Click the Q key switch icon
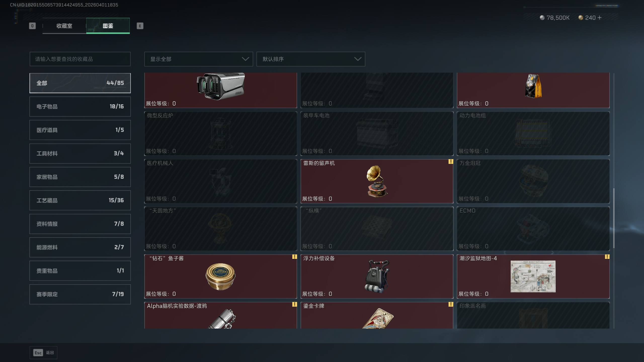644x362 pixels. pos(32,26)
